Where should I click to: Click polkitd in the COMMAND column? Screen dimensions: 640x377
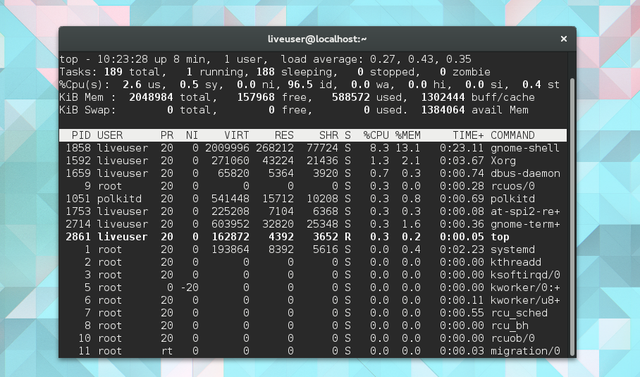coord(513,198)
